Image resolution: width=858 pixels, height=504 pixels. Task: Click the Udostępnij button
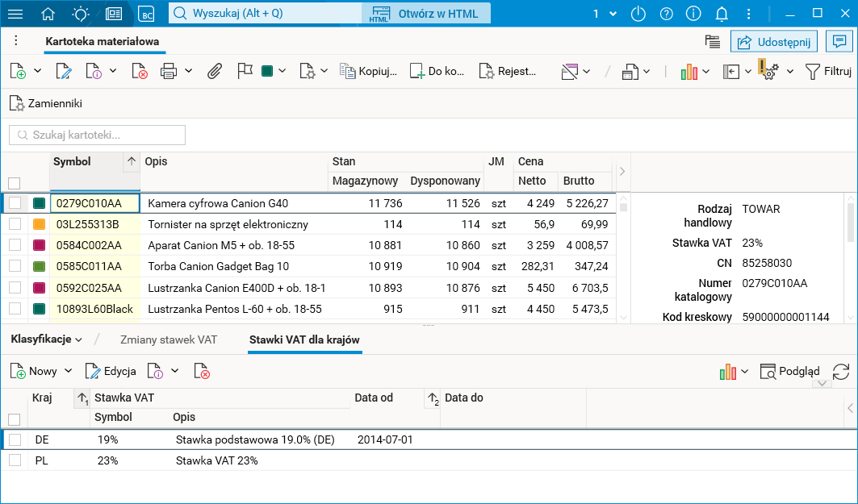point(774,41)
